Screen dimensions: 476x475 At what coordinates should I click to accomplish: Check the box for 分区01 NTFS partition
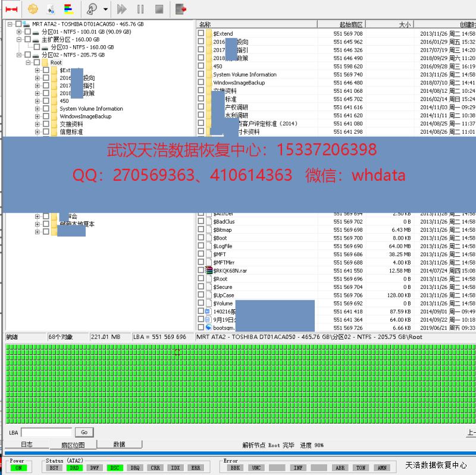(27, 32)
